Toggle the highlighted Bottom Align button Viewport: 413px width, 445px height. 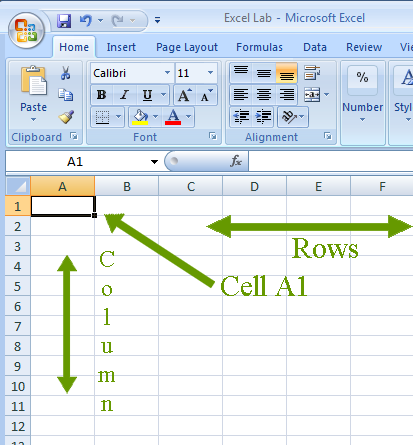coord(287,73)
